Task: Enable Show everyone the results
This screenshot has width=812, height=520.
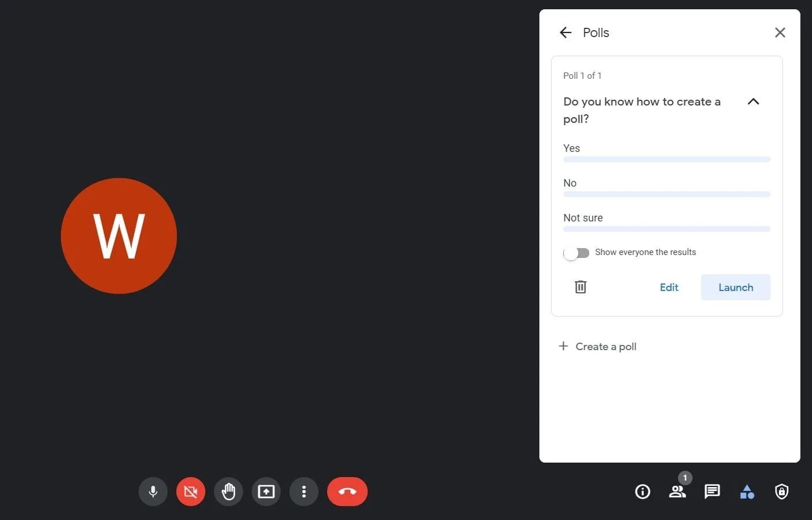Action: tap(576, 253)
